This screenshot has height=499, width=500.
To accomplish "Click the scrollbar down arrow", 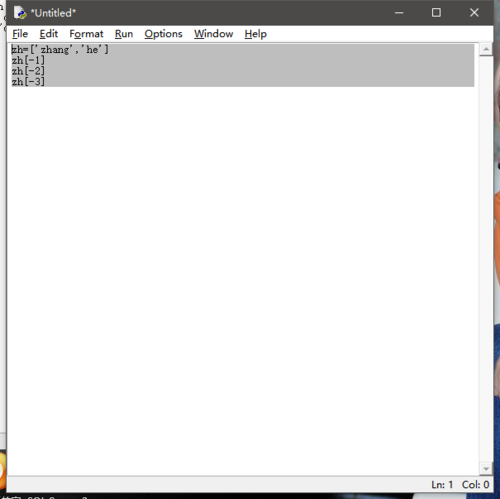I will (x=486, y=469).
